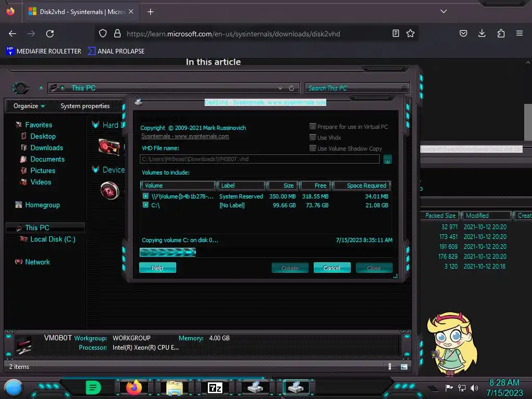Viewport: 532px width, 399px height.
Task: Sort by the Free column header
Action: 315,185
